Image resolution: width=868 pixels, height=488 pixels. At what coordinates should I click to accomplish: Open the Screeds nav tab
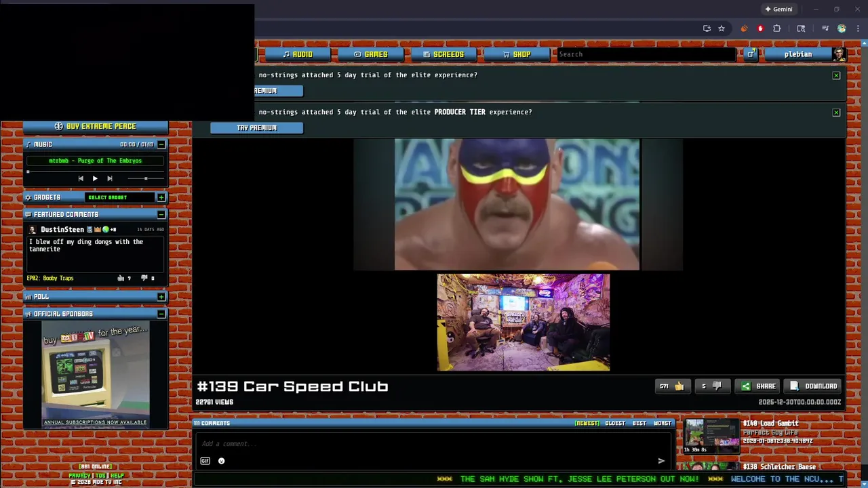[443, 54]
